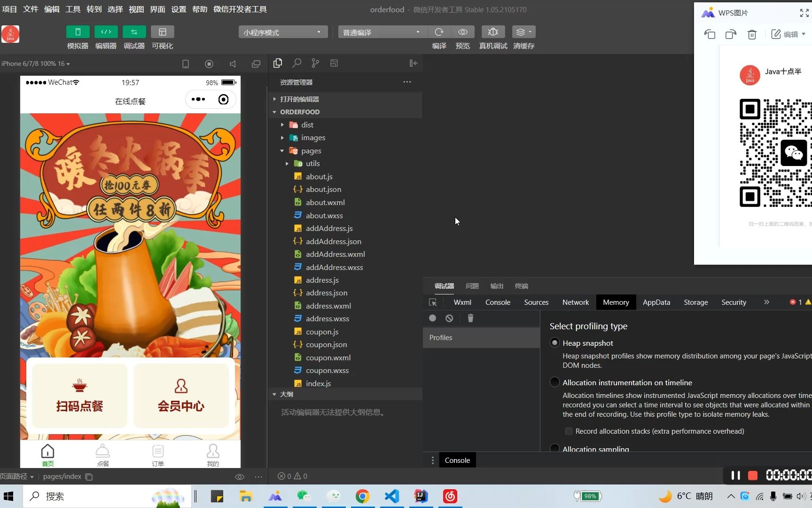Select the Heap snapshot radio button
812x508 pixels.
tap(554, 343)
